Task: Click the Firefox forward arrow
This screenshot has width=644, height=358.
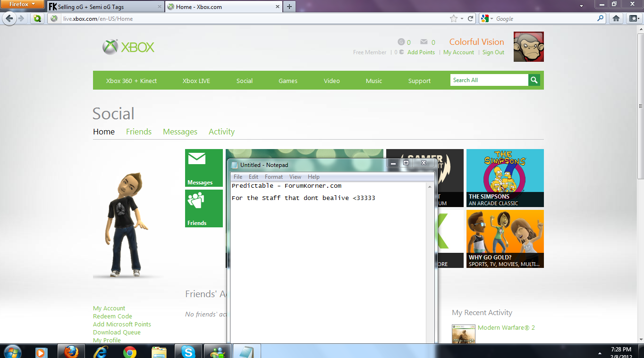Action: coord(22,18)
